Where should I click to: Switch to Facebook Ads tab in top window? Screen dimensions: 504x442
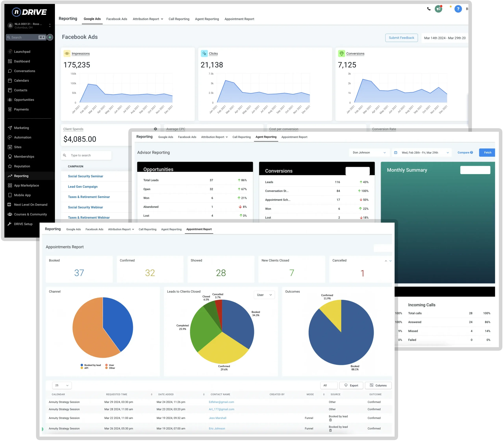click(117, 19)
